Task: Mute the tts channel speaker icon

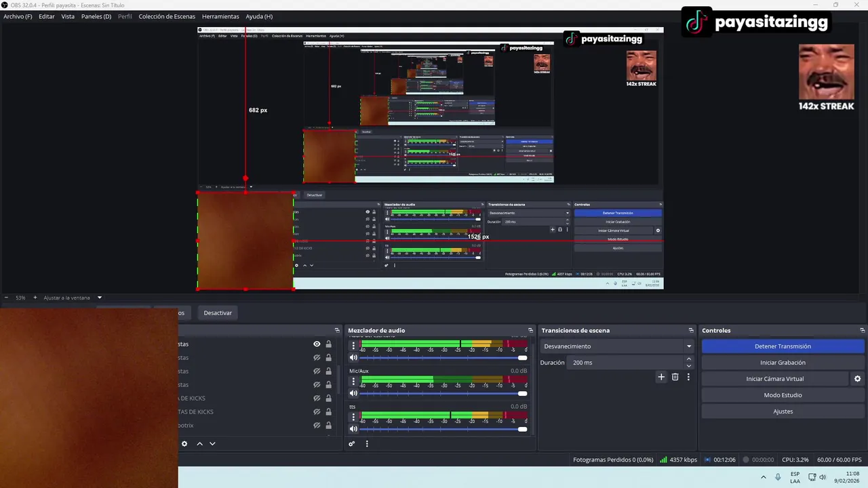Action: [353, 428]
